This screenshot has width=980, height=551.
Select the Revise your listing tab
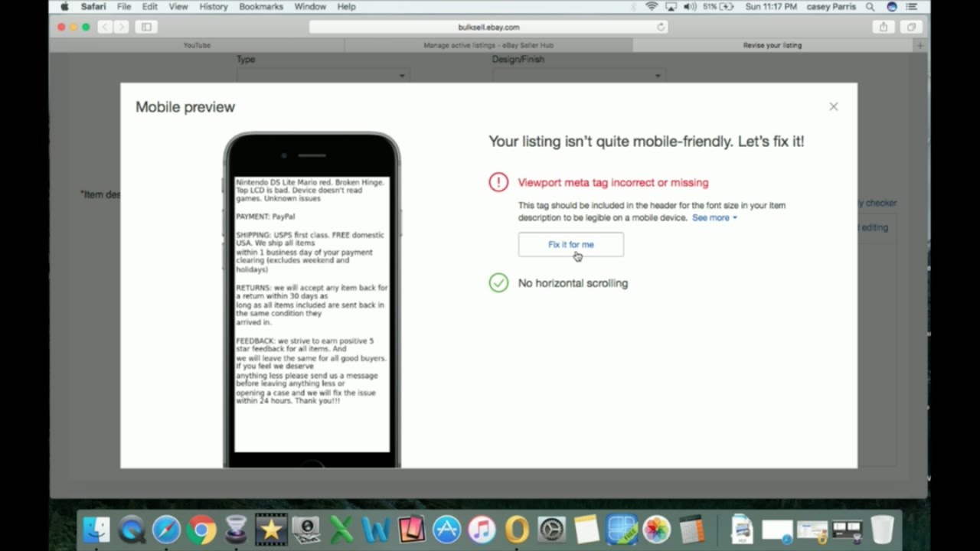click(773, 45)
